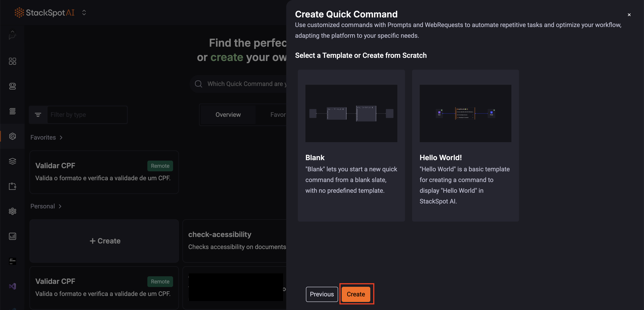
Task: Open the Agents sidebar icon
Action: pyautogui.click(x=13, y=86)
